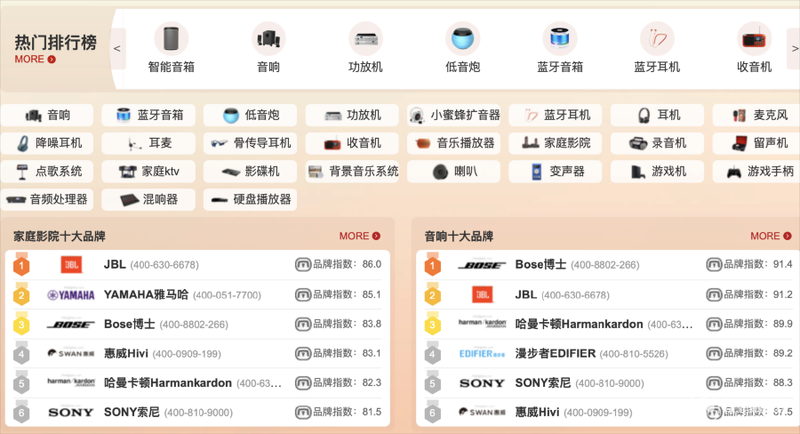
Task: Choose the 小蜜蜂扩音器 category button
Action: point(454,115)
